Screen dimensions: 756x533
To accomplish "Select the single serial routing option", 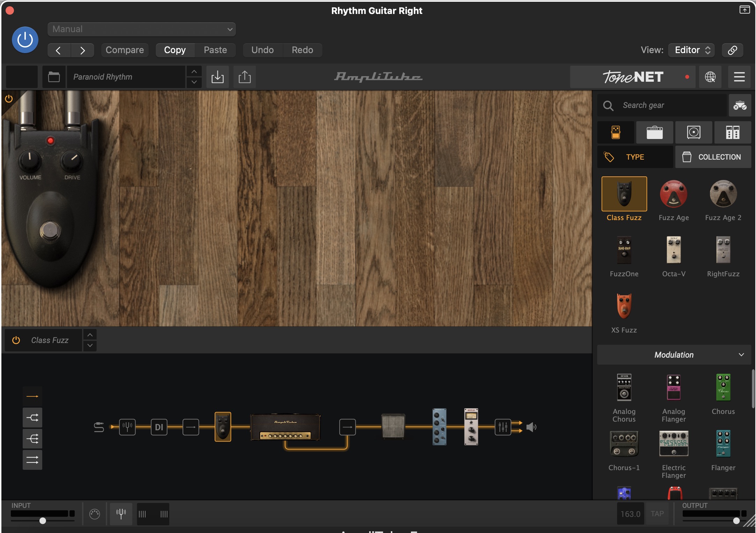I will point(32,396).
